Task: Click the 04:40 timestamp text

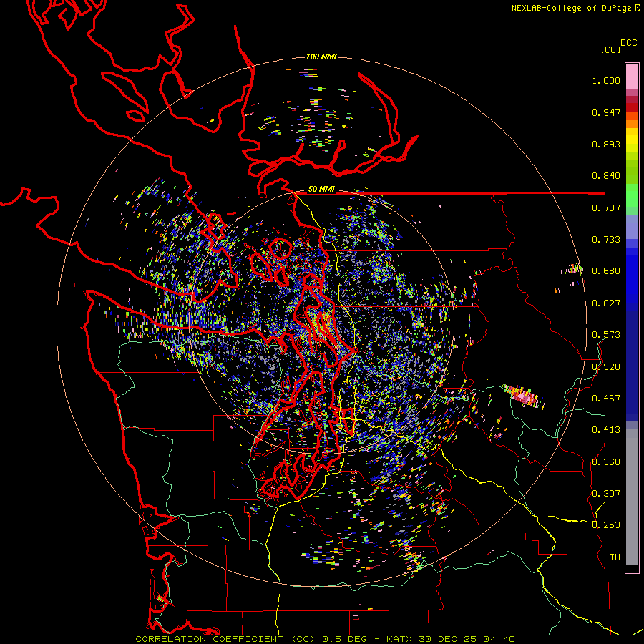Action: point(499,639)
